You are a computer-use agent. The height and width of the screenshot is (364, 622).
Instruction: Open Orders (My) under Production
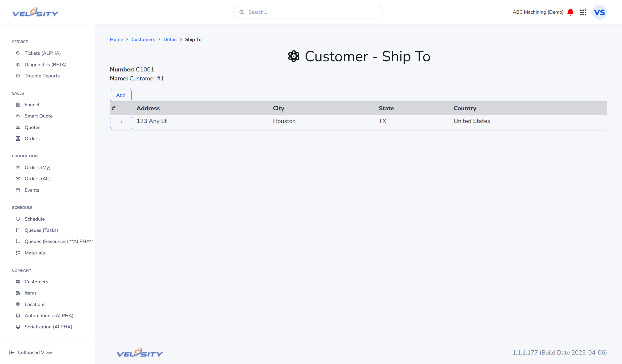tap(38, 167)
